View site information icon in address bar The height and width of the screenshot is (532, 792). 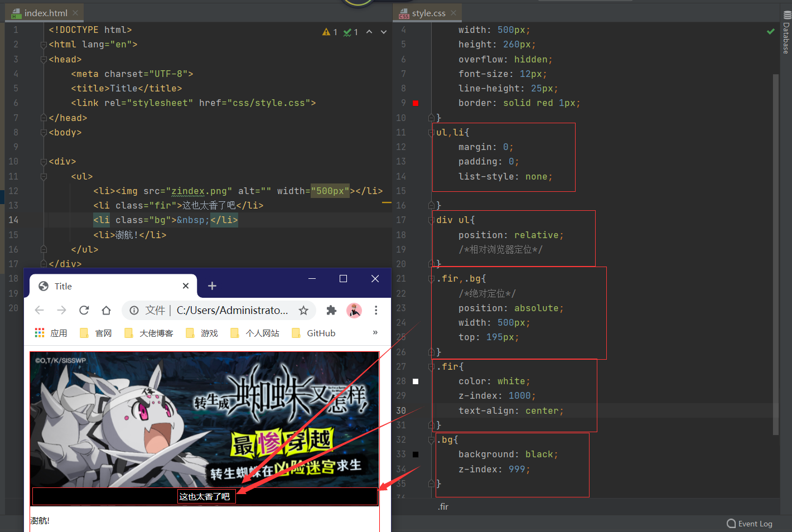(134, 311)
